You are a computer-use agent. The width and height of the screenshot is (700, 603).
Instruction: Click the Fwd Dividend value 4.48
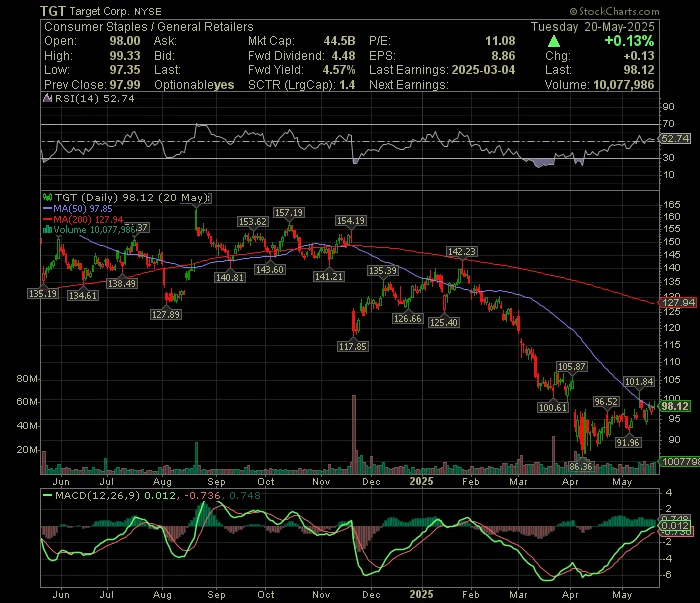pyautogui.click(x=343, y=56)
